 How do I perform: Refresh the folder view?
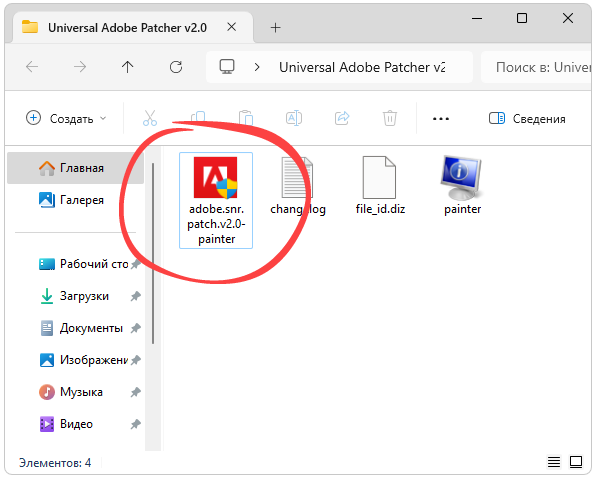point(176,67)
